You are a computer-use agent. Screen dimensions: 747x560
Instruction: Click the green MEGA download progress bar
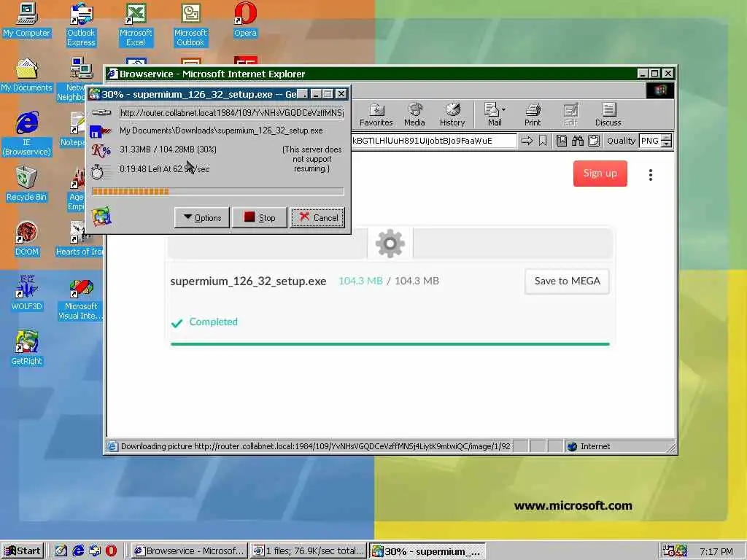[x=390, y=344]
